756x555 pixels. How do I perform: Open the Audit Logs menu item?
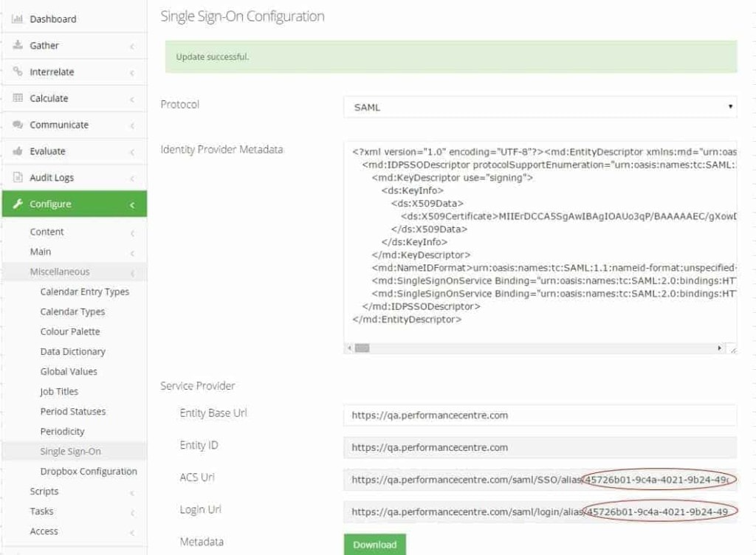pyautogui.click(x=75, y=178)
